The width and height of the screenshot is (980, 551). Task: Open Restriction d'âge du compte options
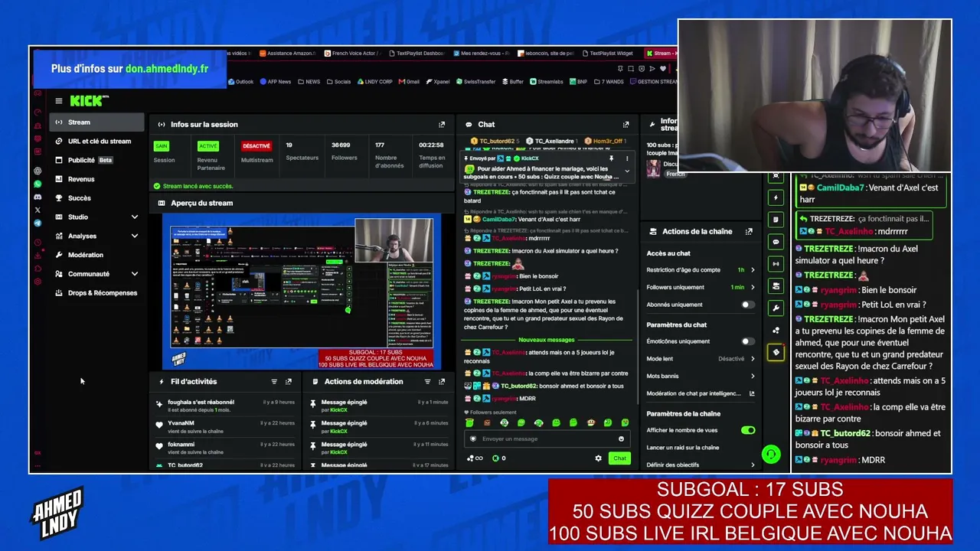(x=701, y=270)
